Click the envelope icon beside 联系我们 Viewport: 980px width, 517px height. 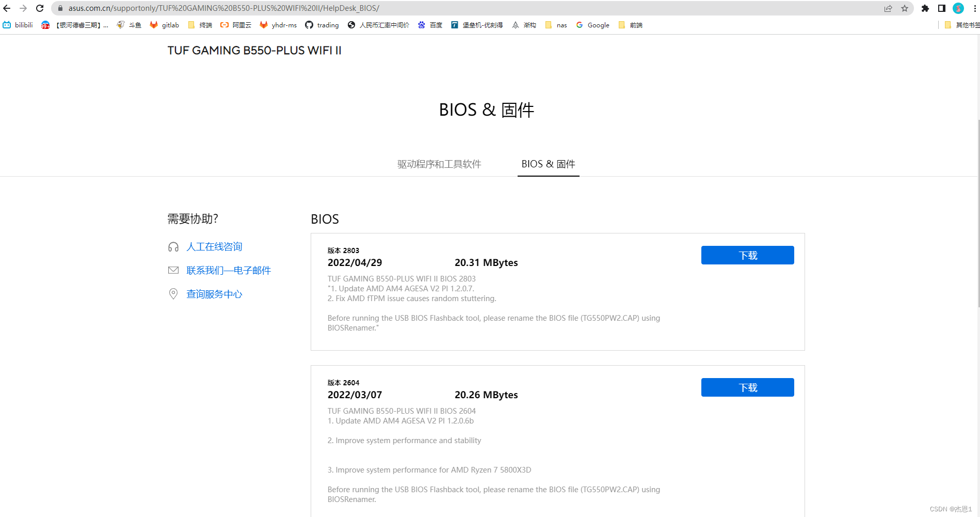coord(173,270)
